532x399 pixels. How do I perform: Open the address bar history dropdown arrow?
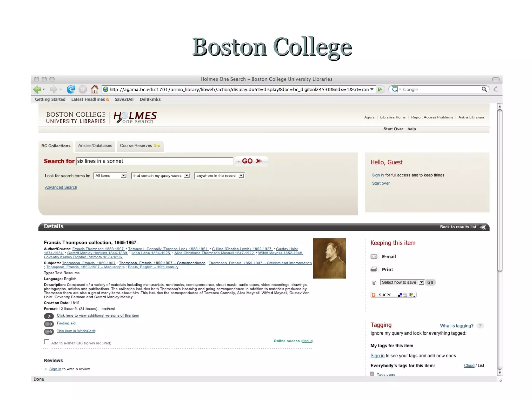372,89
